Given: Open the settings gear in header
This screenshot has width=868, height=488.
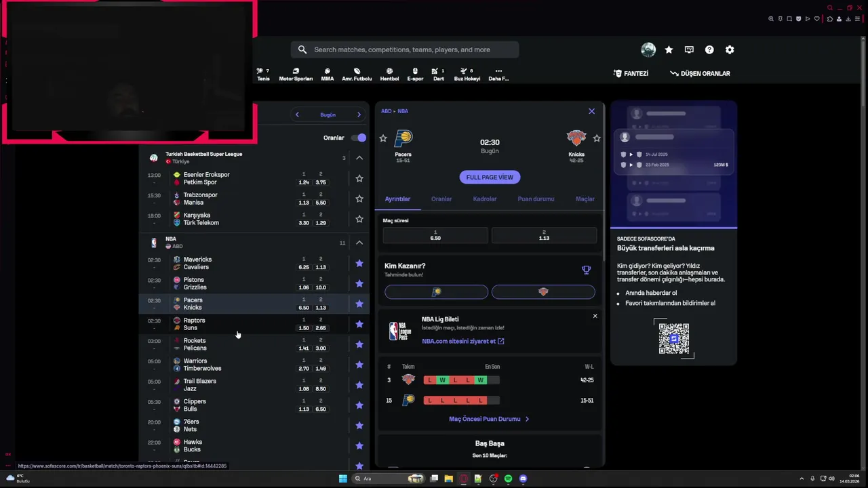Looking at the screenshot, I should [x=730, y=49].
